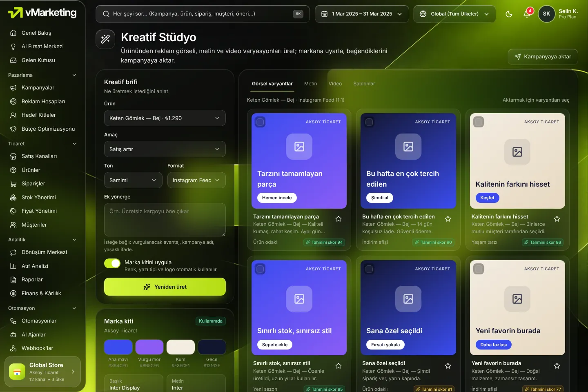Select the Tarzını tamamlayan parça variant checkbox
588x392 pixels.
point(260,122)
